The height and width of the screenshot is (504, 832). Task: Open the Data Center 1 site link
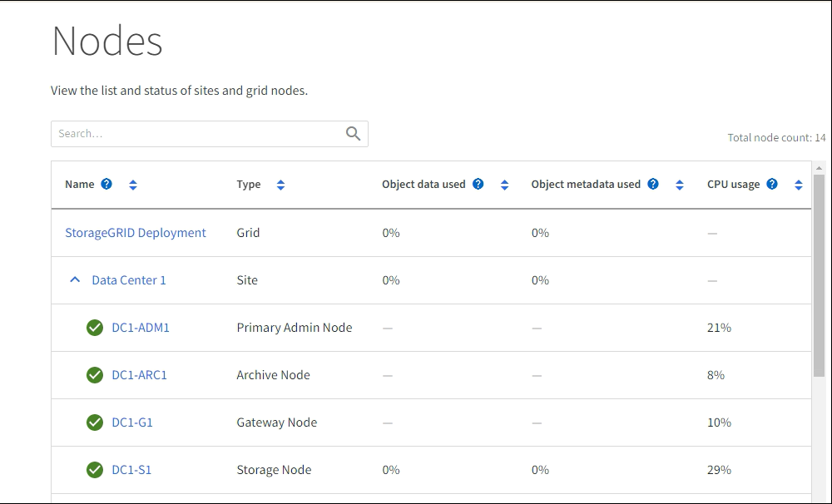pyautogui.click(x=129, y=280)
